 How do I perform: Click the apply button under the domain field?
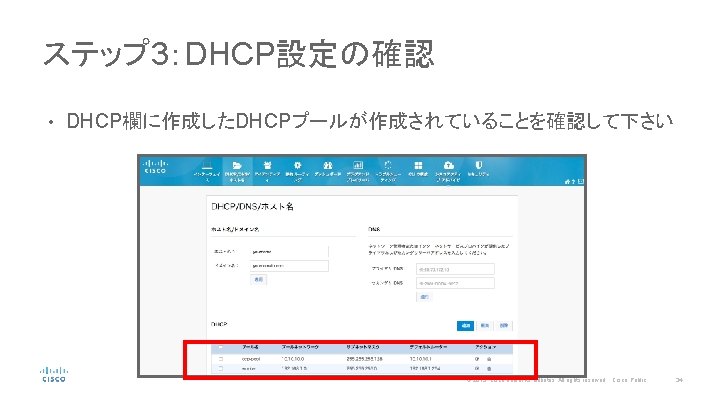(259, 279)
